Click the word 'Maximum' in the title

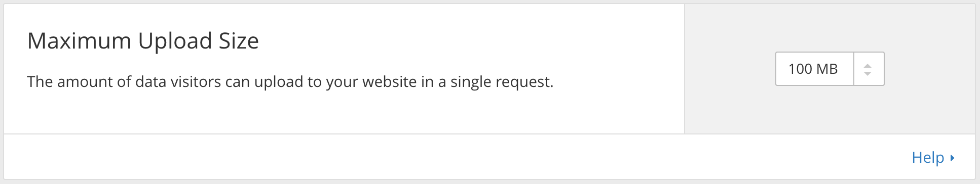coord(80,41)
